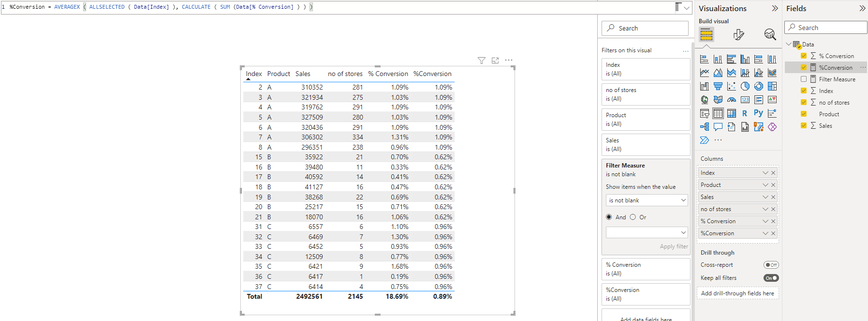This screenshot has height=321, width=868.
Task: Sort by the Index column header
Action: (254, 74)
